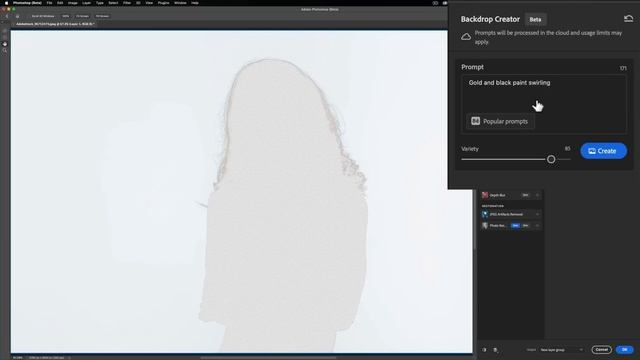This screenshot has width=640, height=360.
Task: Click Fill Screen in options bar
Action: (x=102, y=16)
